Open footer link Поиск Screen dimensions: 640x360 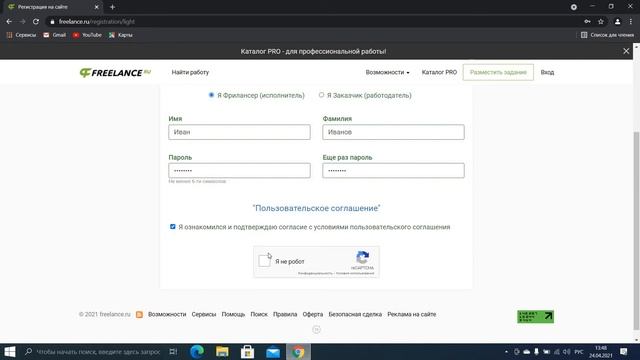click(259, 314)
